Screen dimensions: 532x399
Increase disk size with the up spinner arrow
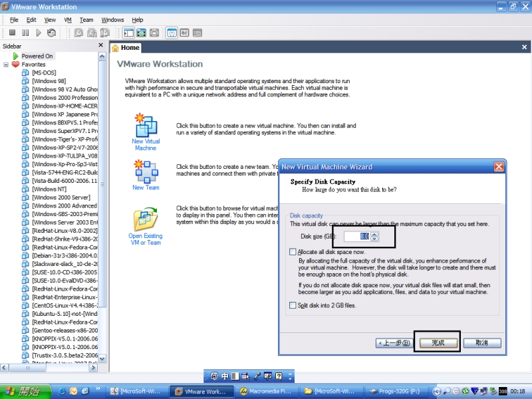tap(374, 234)
